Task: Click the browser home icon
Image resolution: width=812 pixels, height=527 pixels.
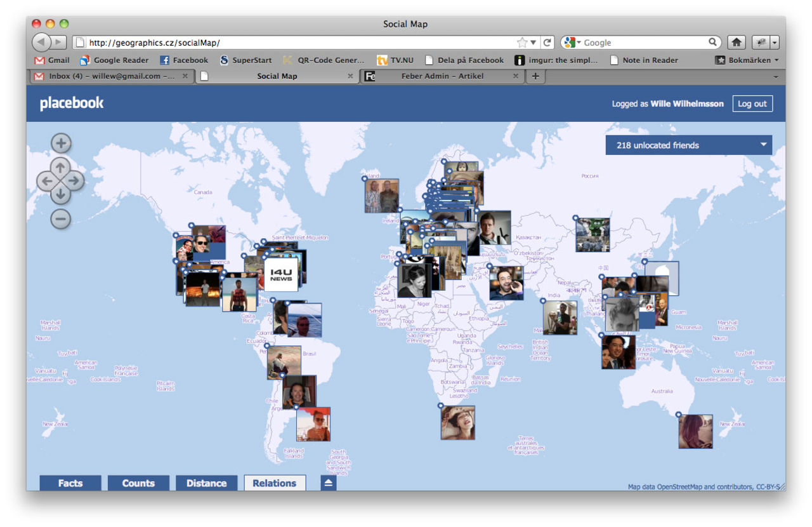Action: click(736, 43)
